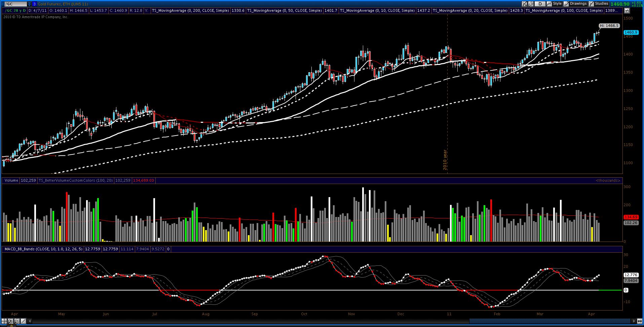
Task: Click the scroll right arrow of the time scrollbar
Action: coord(634,321)
